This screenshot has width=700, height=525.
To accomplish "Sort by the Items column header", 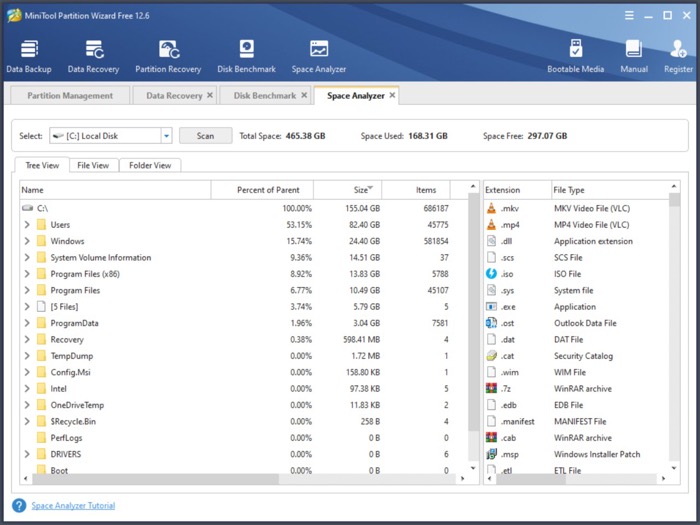I will click(x=416, y=190).
